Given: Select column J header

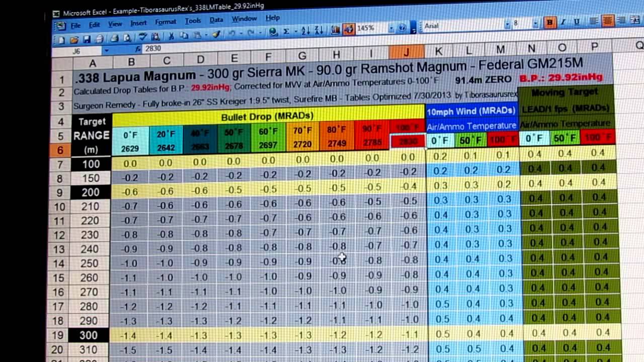Looking at the screenshot, I should (x=407, y=52).
